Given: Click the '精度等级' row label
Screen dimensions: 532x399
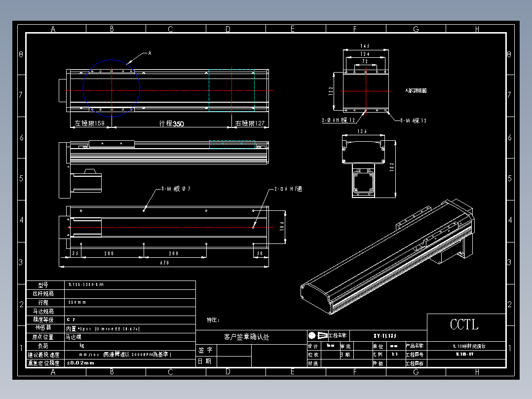Looking at the screenshot, I should 43,320.
